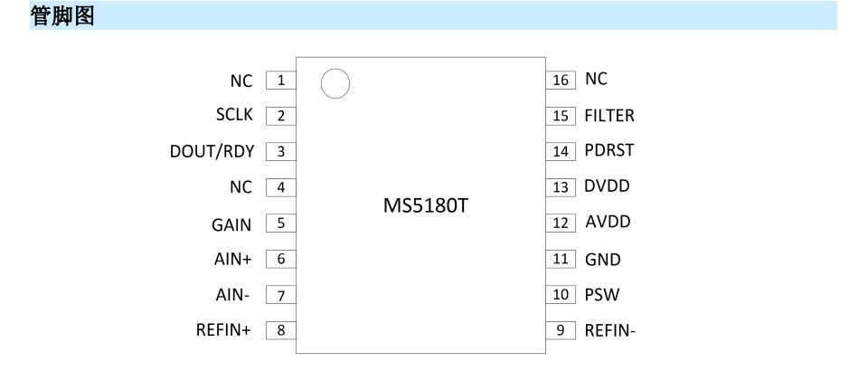This screenshot has width=868, height=371.
Task: Click pin 15 box beside FILTER
Action: (561, 117)
